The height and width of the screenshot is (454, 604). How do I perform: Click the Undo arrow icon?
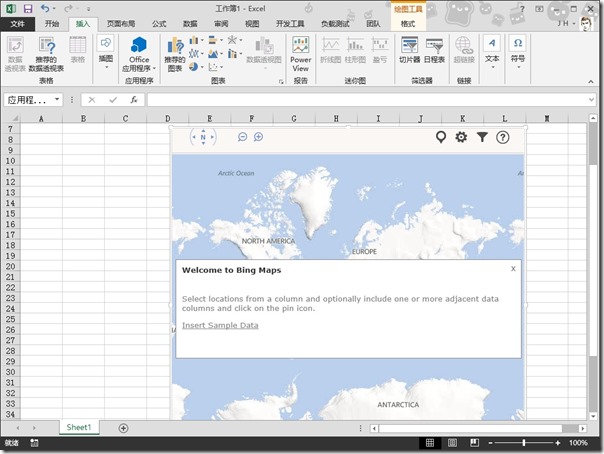pos(45,8)
